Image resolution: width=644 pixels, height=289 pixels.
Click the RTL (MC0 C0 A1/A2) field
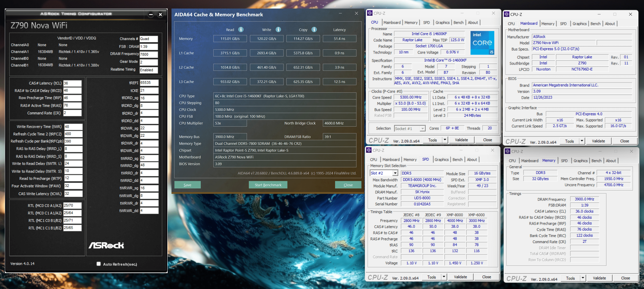(72, 205)
